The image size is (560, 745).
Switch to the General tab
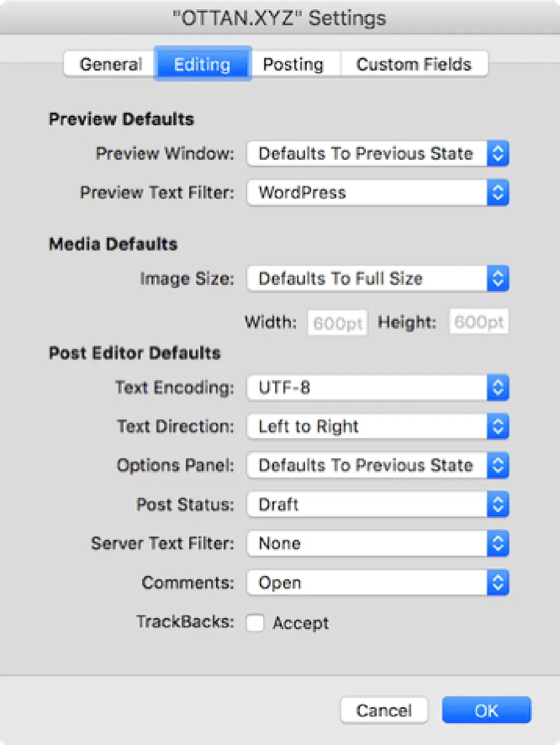point(110,65)
